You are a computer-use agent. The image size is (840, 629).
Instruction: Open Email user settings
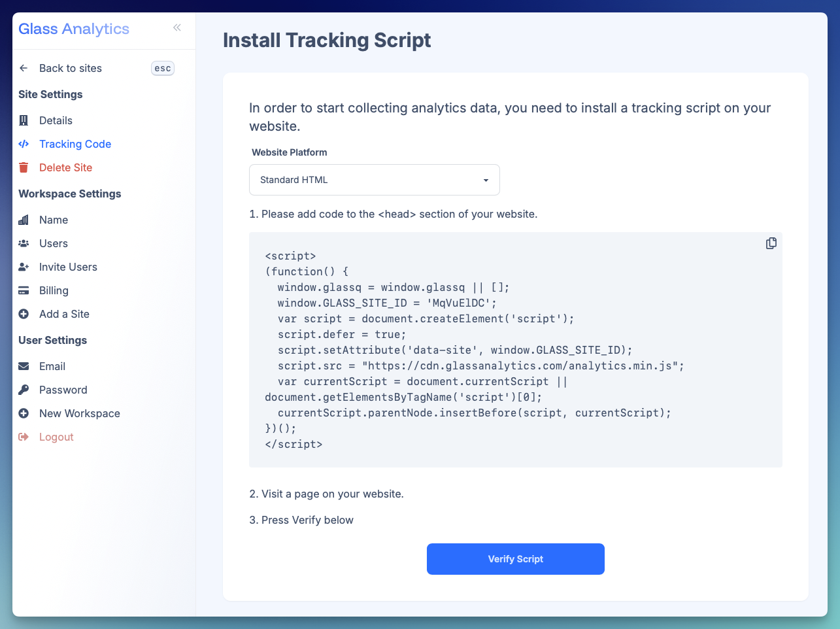point(52,366)
